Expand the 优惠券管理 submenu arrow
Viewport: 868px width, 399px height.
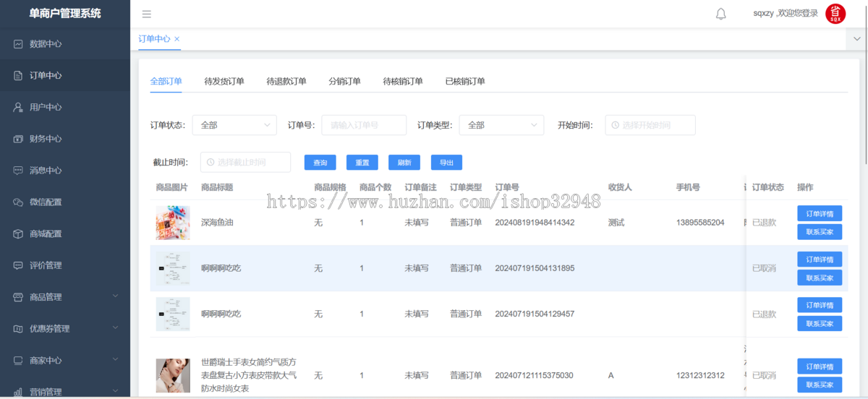click(x=116, y=328)
